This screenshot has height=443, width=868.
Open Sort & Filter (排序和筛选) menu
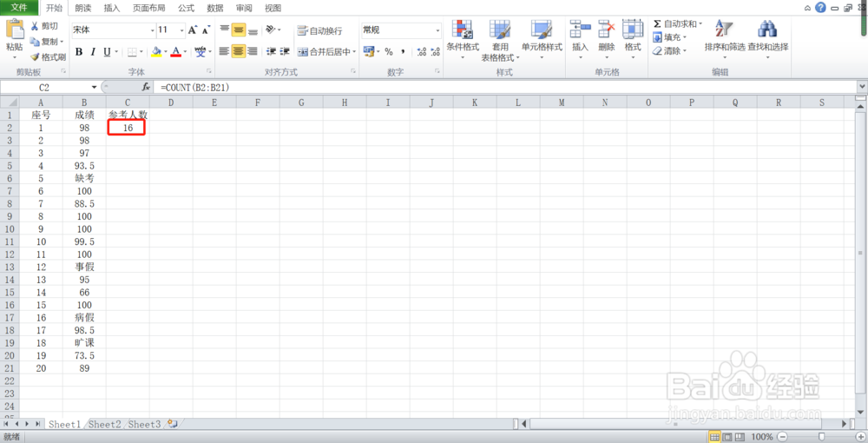pyautogui.click(x=725, y=39)
